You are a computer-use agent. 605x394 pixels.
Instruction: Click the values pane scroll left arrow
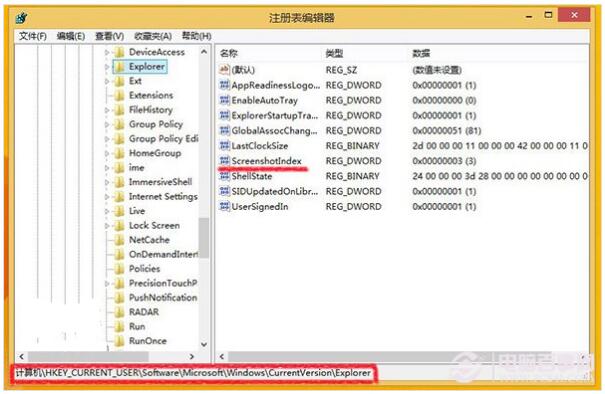point(222,357)
